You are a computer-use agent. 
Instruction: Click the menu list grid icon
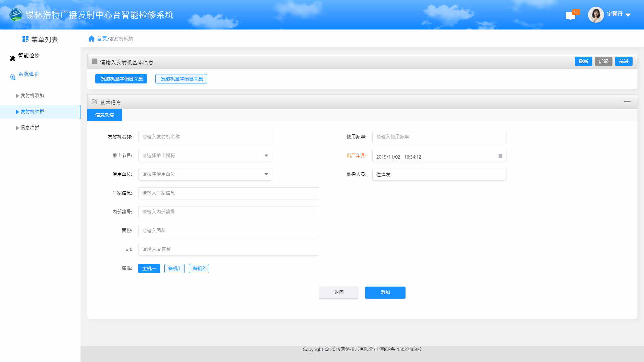[25, 39]
